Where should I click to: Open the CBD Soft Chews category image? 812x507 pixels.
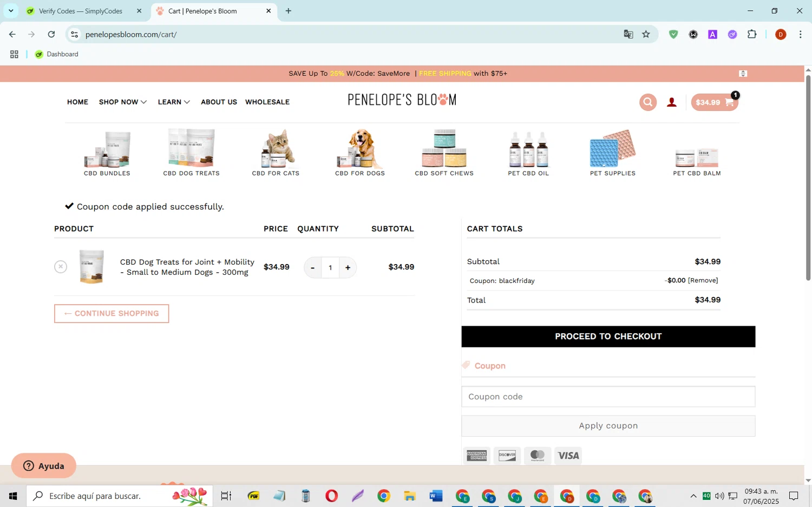(444, 148)
